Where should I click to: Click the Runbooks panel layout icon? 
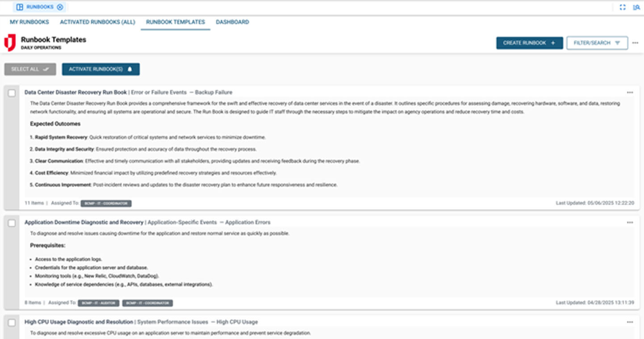click(20, 7)
